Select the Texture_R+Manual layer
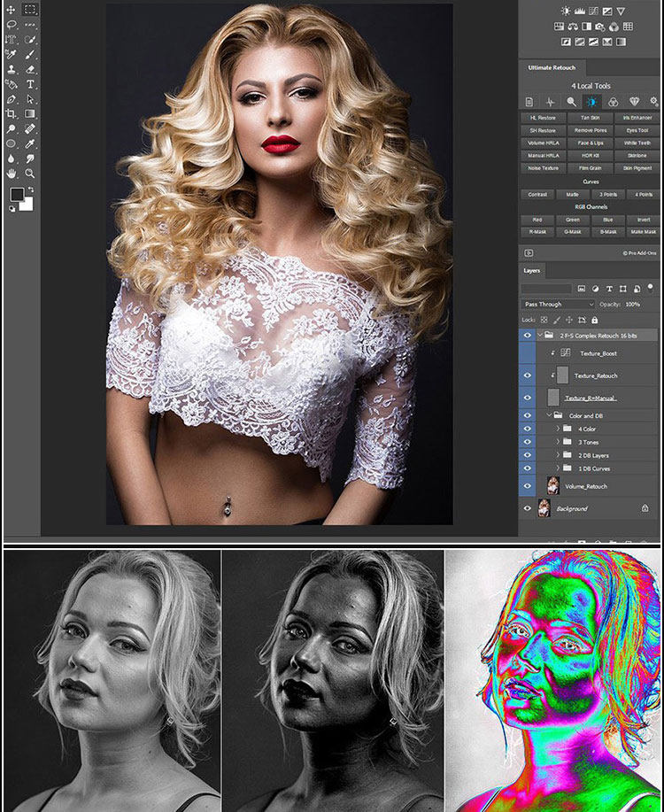This screenshot has width=664, height=812. pyautogui.click(x=590, y=398)
